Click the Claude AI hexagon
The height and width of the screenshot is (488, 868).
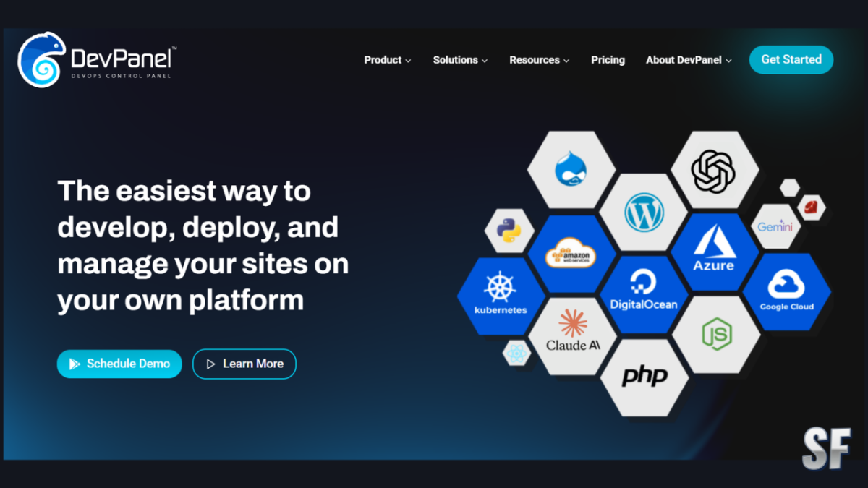click(x=573, y=335)
